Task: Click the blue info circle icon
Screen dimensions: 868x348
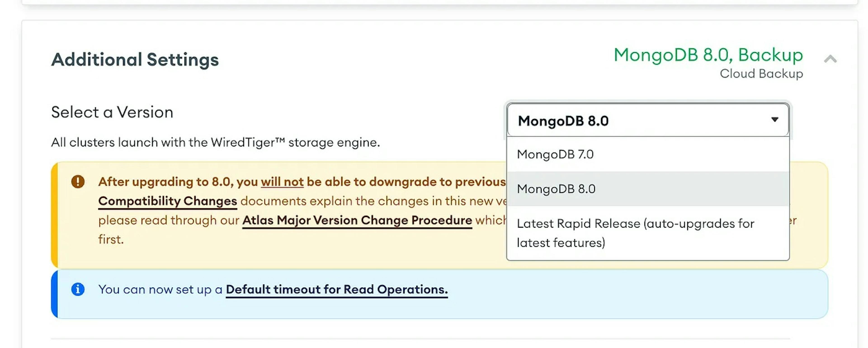Action: 78,290
